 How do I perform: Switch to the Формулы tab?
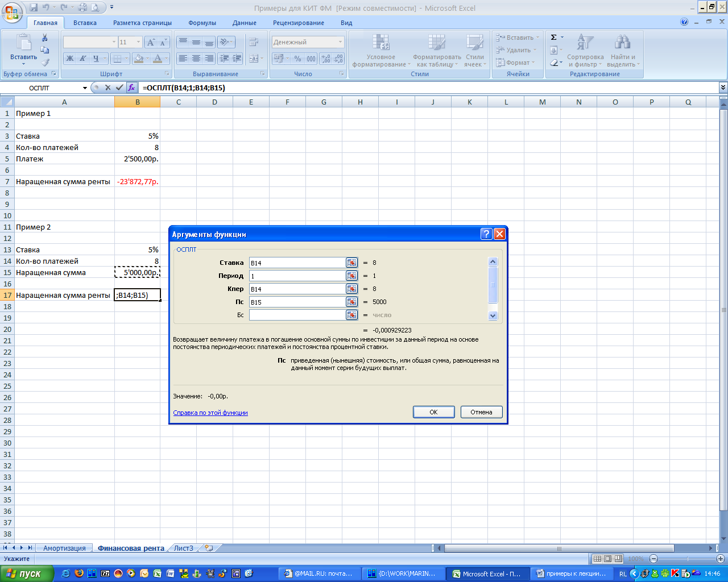pos(202,23)
